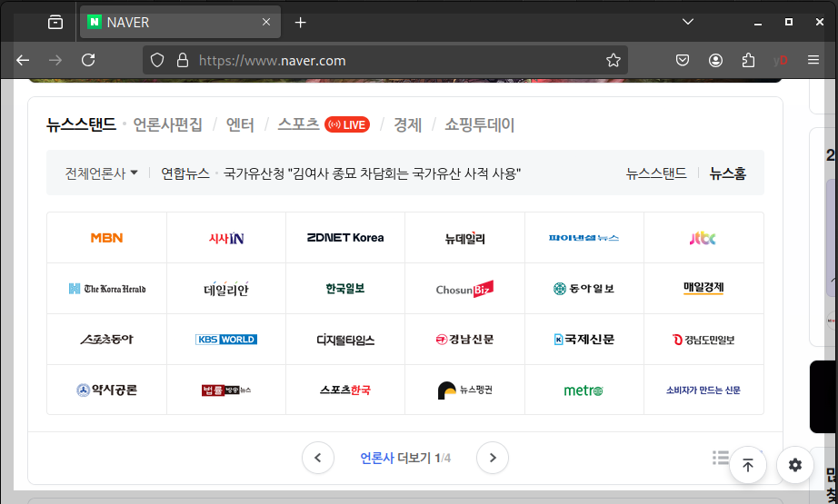Open the 동아일보 logo
838x504 pixels.
click(x=584, y=289)
